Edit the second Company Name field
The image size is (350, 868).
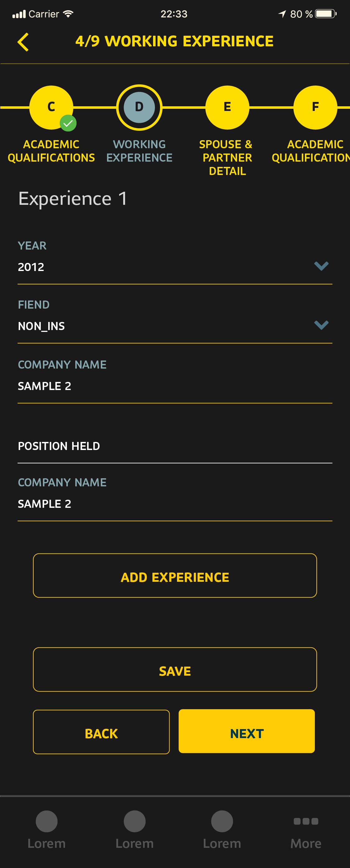pyautogui.click(x=175, y=504)
